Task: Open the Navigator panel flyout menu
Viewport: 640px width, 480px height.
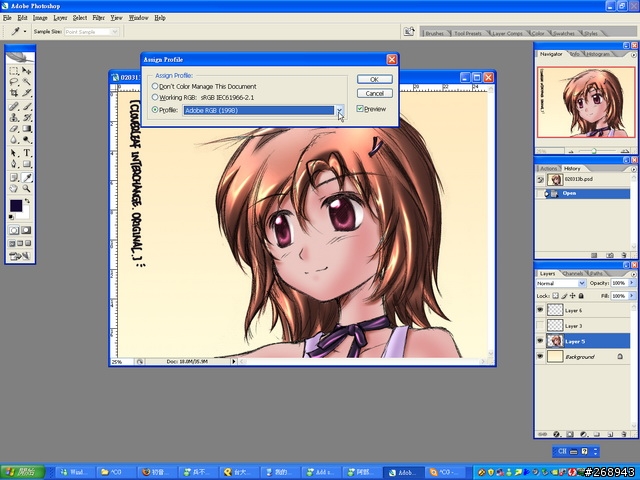Action: [633, 54]
